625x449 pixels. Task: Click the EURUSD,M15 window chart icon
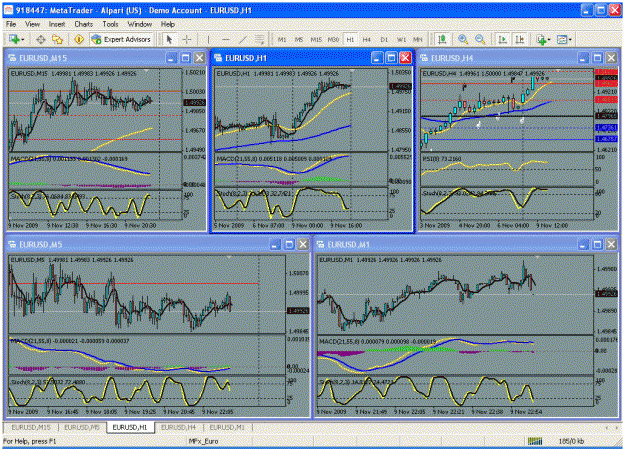point(12,58)
